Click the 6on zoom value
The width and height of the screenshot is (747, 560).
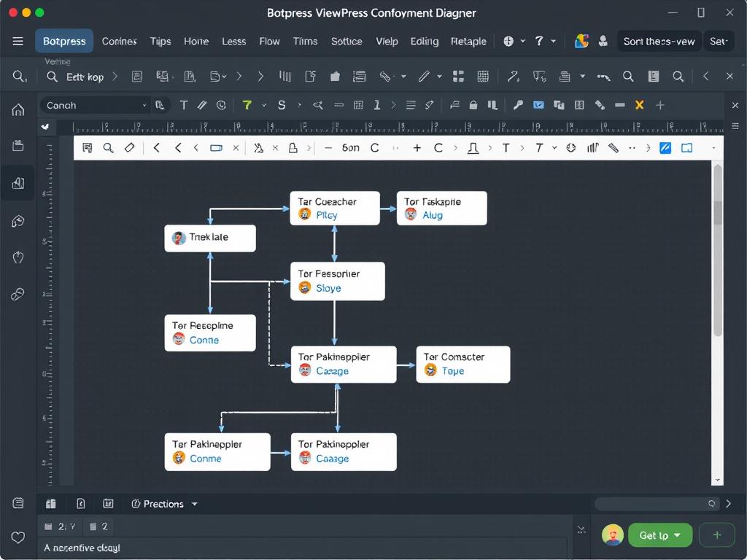[x=351, y=148]
